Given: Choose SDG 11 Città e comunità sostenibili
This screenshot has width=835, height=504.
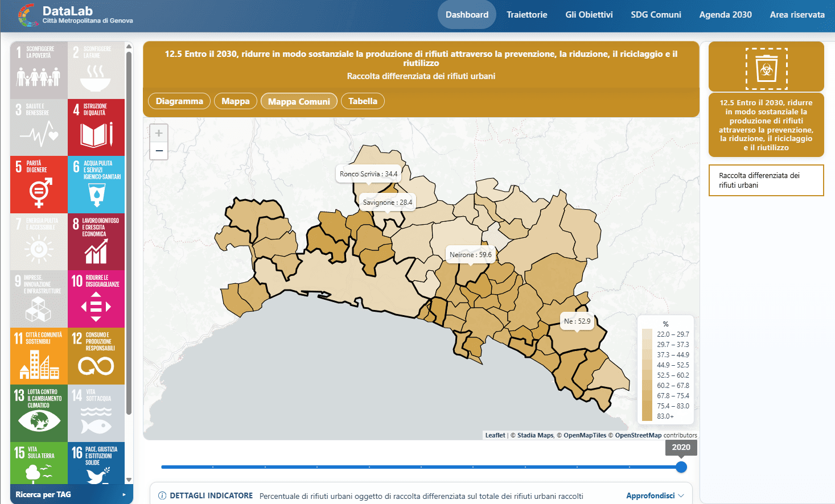Looking at the screenshot, I should pos(39,356).
